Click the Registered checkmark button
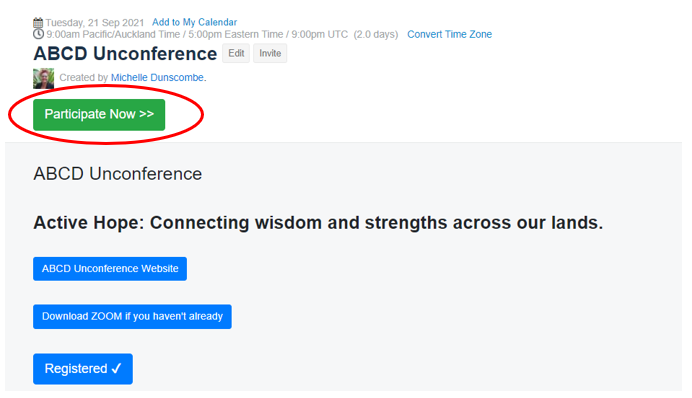Screen dimensions: 692x398 [x=83, y=369]
